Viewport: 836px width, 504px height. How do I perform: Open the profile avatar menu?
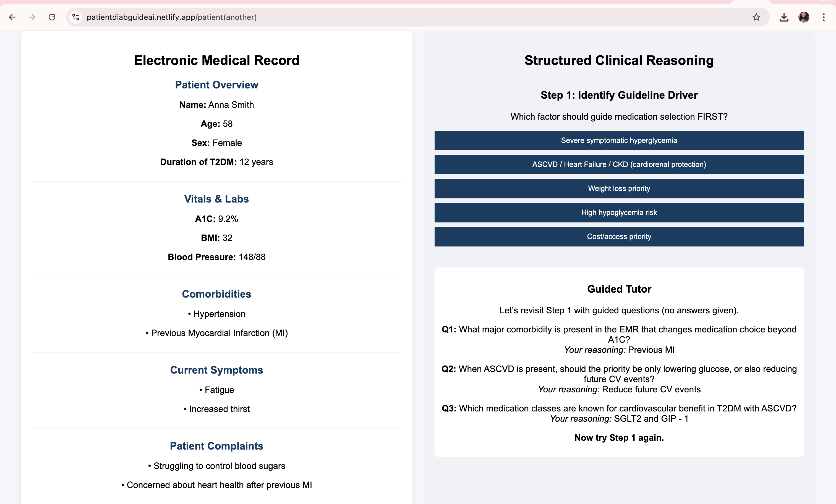tap(804, 17)
